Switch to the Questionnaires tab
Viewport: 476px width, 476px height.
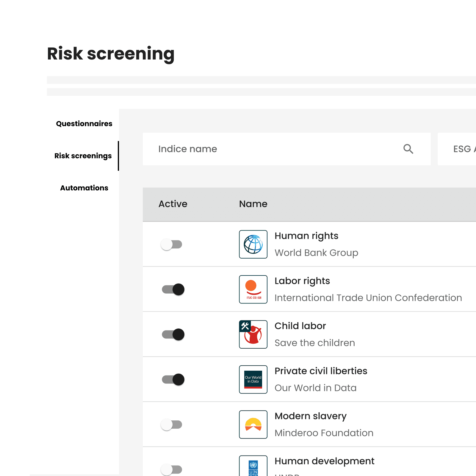tap(84, 123)
